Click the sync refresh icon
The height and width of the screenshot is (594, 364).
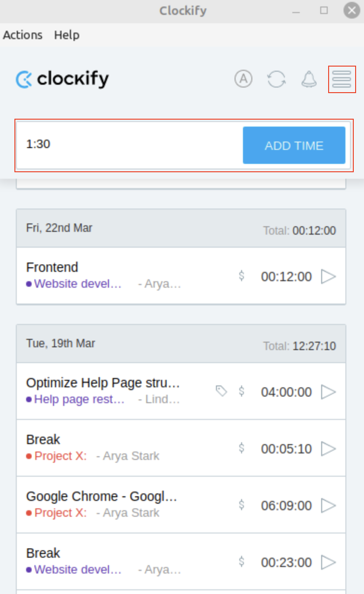[276, 80]
